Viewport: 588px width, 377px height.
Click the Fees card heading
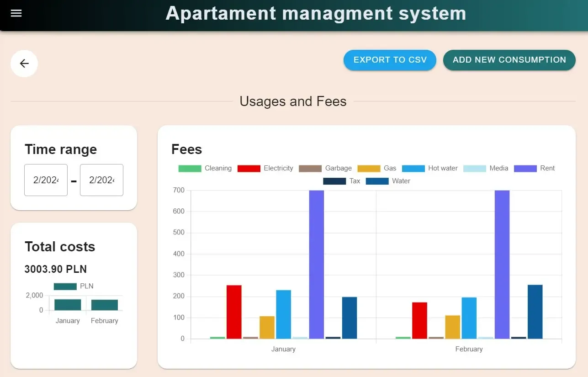pyautogui.click(x=186, y=149)
